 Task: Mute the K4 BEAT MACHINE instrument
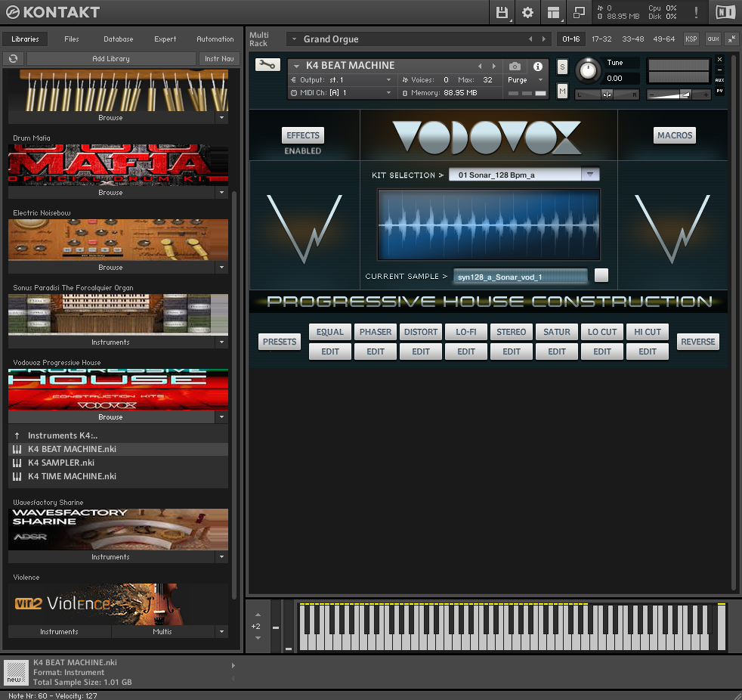pyautogui.click(x=562, y=91)
